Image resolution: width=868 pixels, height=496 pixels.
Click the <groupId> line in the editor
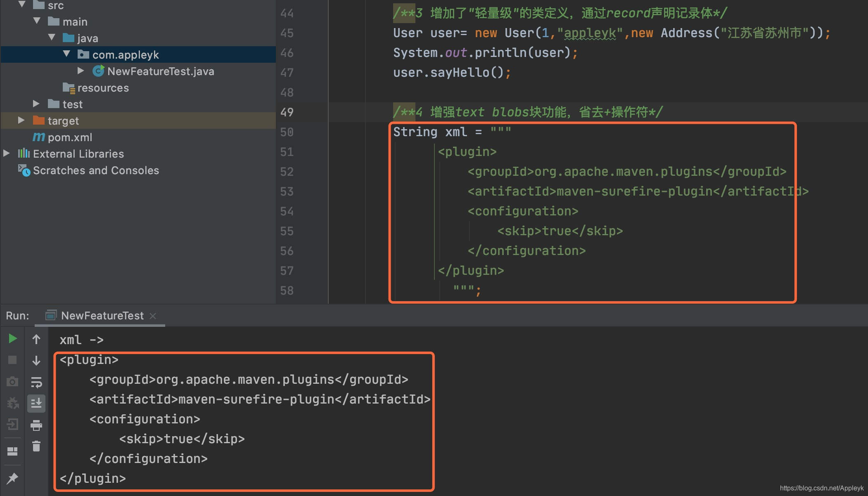(x=627, y=172)
